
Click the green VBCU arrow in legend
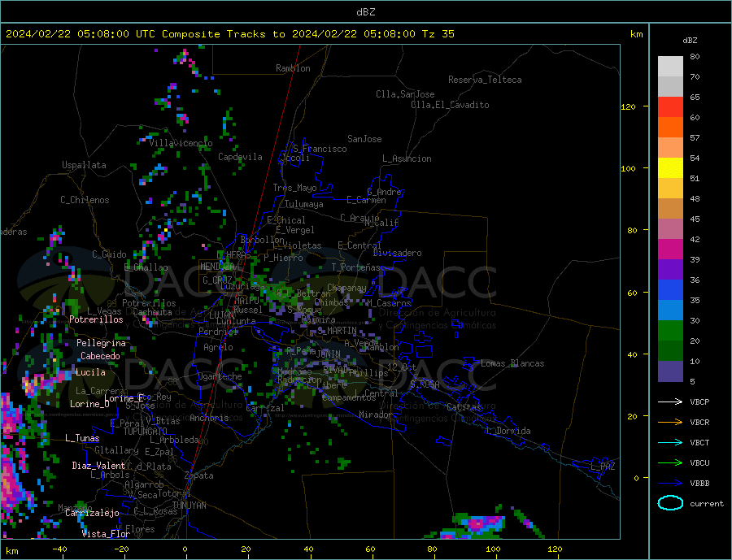pyautogui.click(x=670, y=463)
